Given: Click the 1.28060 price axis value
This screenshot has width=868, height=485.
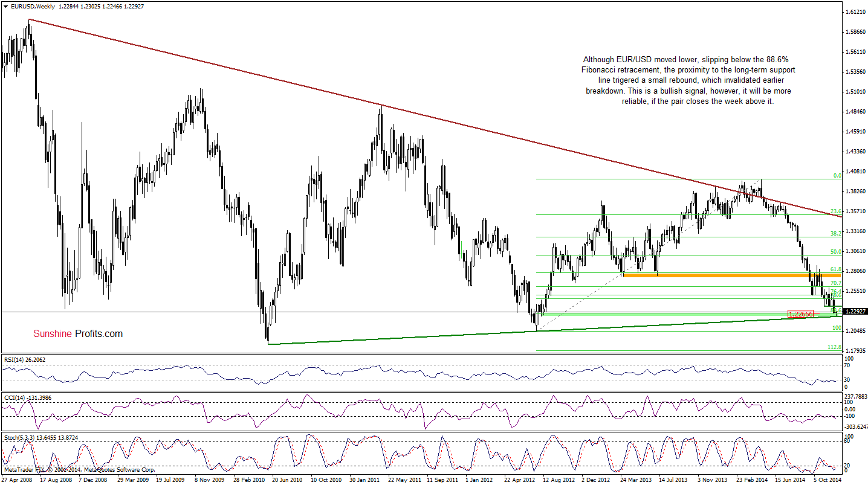Looking at the screenshot, I should [855, 271].
